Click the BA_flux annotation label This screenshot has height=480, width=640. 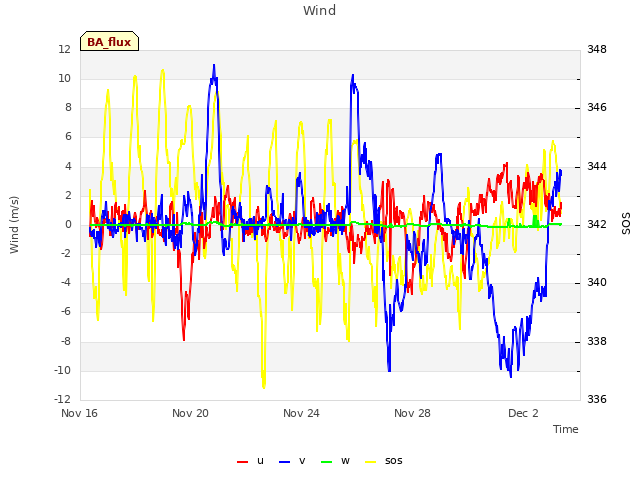point(109,42)
